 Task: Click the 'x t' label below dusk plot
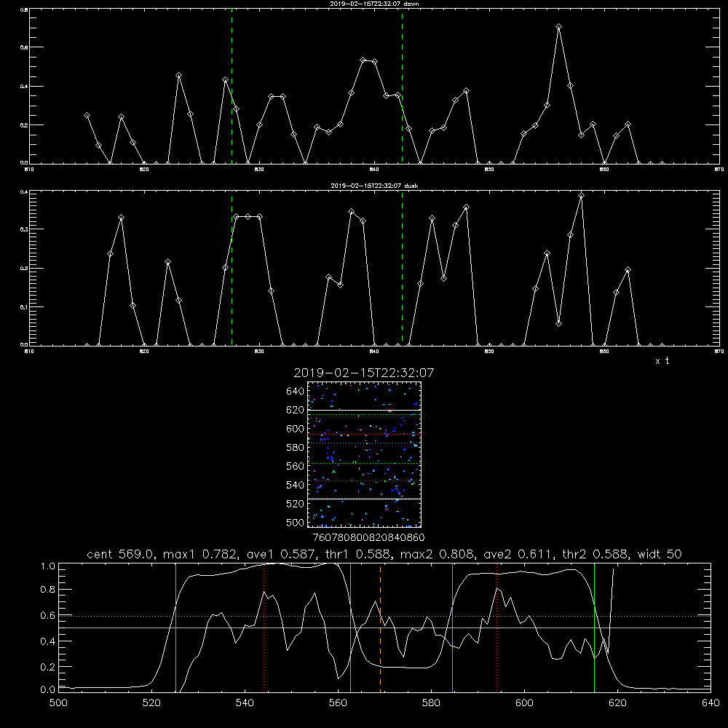pos(662,361)
